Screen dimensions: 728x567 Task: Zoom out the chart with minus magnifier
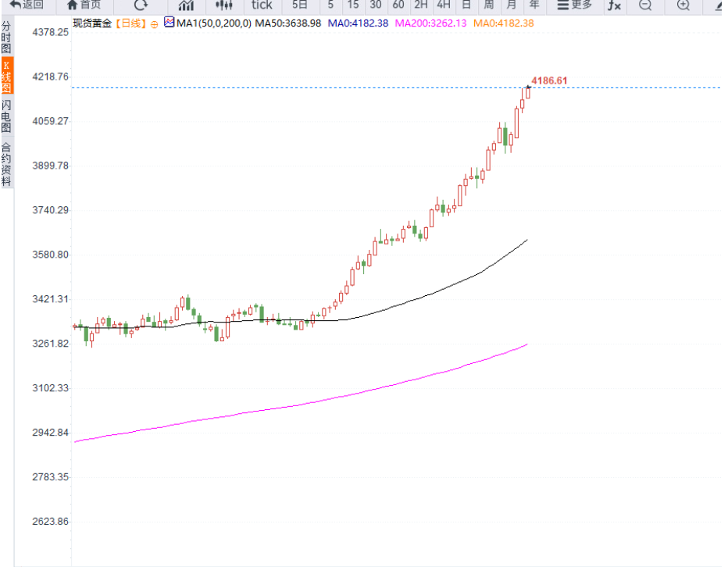[645, 5]
